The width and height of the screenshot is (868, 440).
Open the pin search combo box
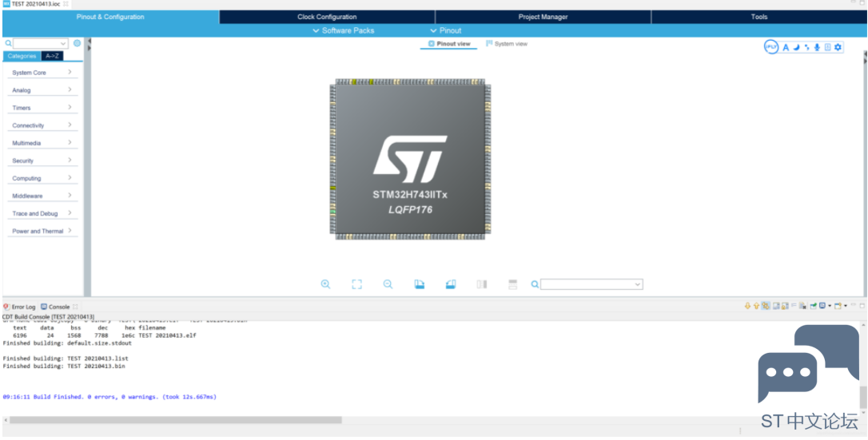(x=591, y=284)
